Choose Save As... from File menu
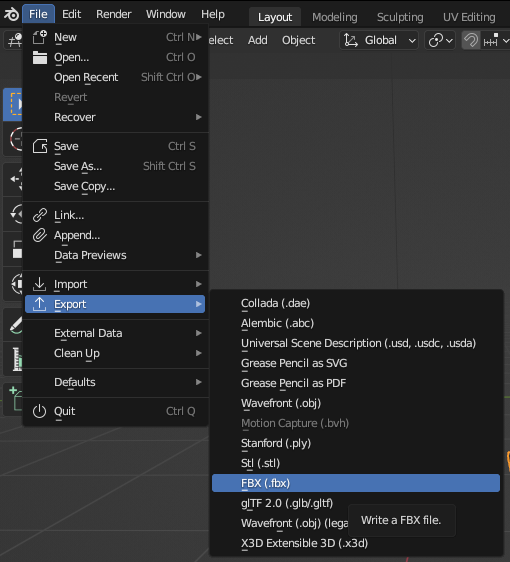 pyautogui.click(x=115, y=166)
